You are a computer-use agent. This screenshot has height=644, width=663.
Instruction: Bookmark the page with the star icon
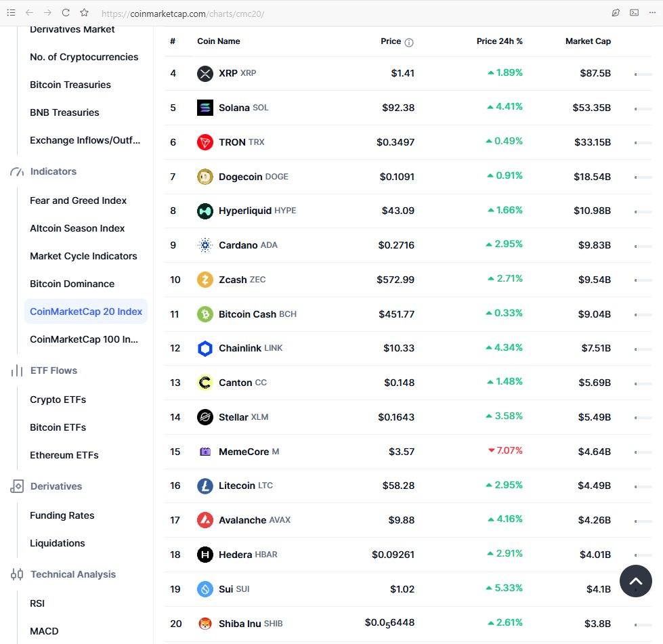84,13
